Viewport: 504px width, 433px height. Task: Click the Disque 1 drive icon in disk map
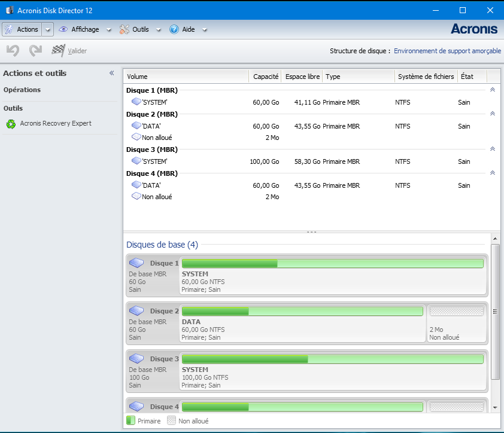pyautogui.click(x=136, y=263)
